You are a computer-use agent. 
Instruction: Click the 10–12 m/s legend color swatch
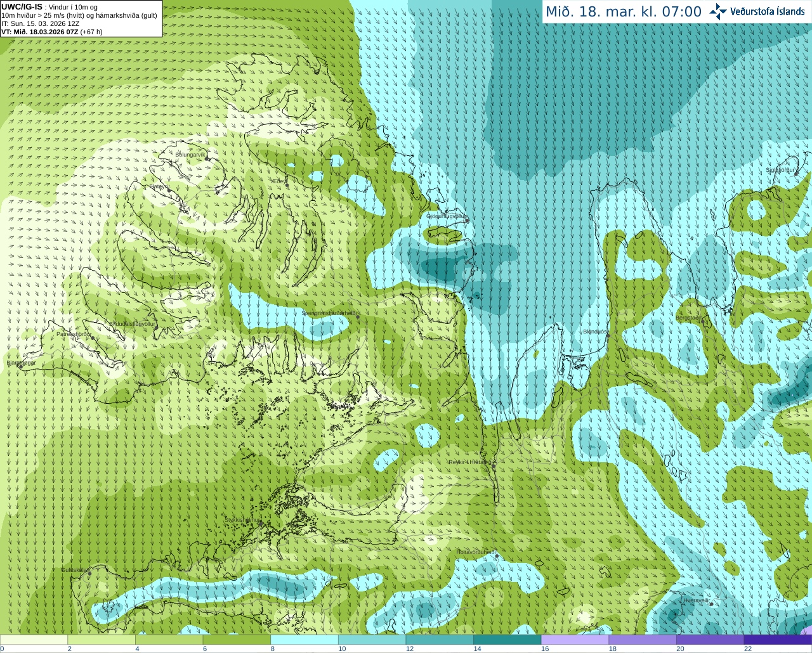pos(372,640)
